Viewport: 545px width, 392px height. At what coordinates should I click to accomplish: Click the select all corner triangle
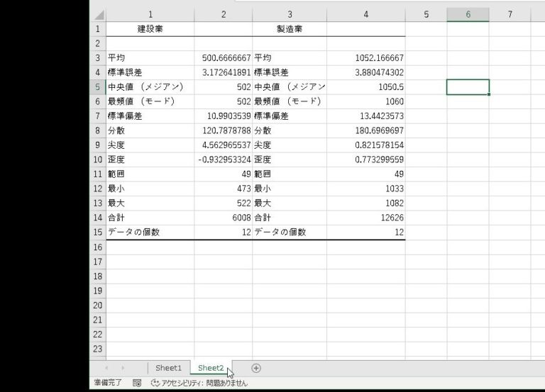pyautogui.click(x=99, y=15)
